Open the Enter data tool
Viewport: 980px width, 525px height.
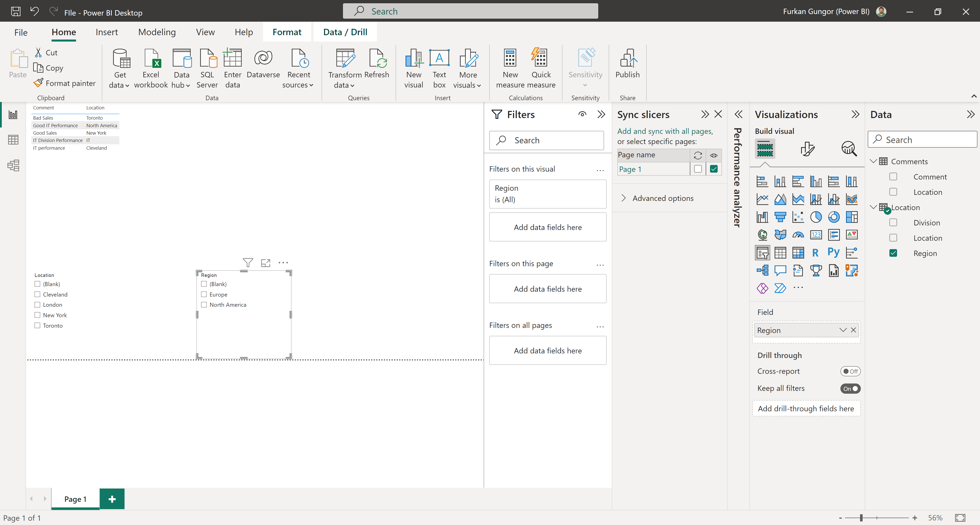pyautogui.click(x=232, y=68)
